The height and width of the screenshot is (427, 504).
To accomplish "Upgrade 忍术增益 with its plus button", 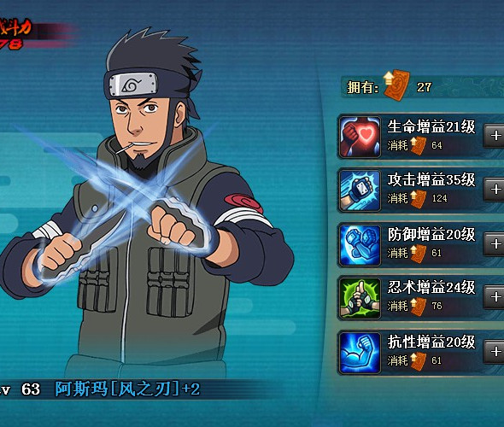I will point(495,297).
